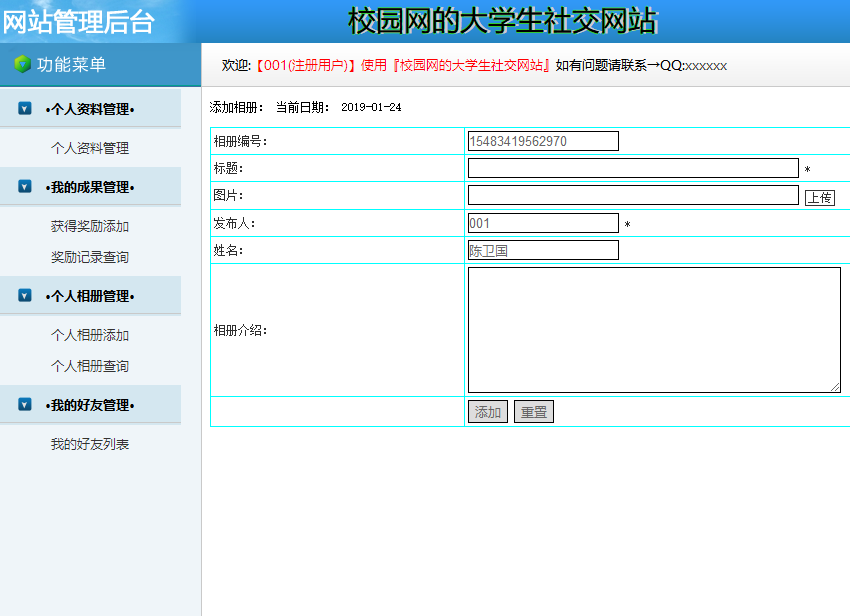
Task: Click the 相册编号 number field
Action: pos(543,141)
